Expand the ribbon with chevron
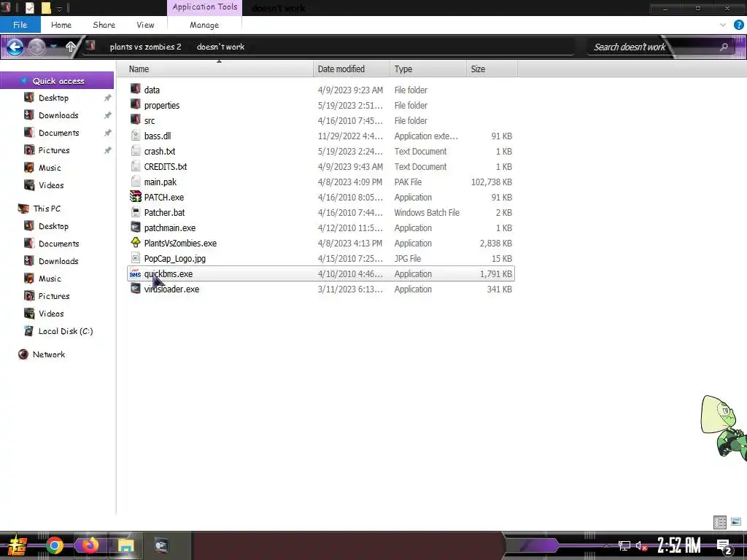Viewport: 747px width, 560px height. click(723, 25)
